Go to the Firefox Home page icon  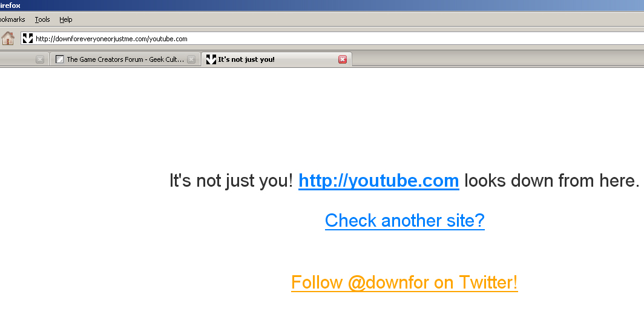[x=8, y=38]
